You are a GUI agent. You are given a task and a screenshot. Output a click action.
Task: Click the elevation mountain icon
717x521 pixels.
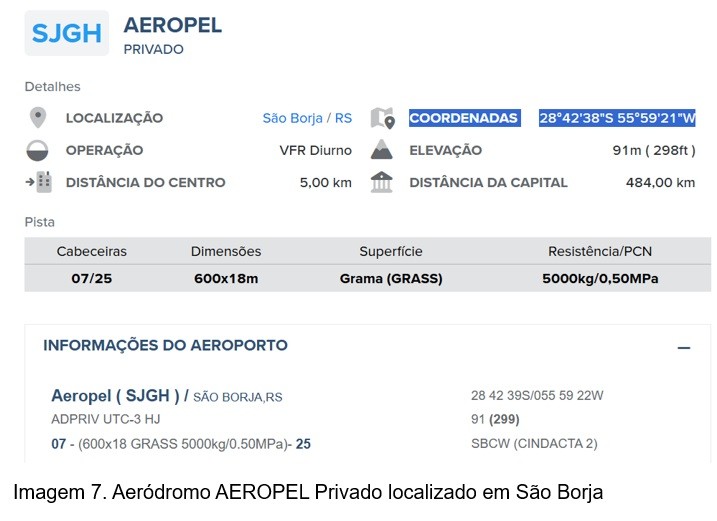[382, 150]
